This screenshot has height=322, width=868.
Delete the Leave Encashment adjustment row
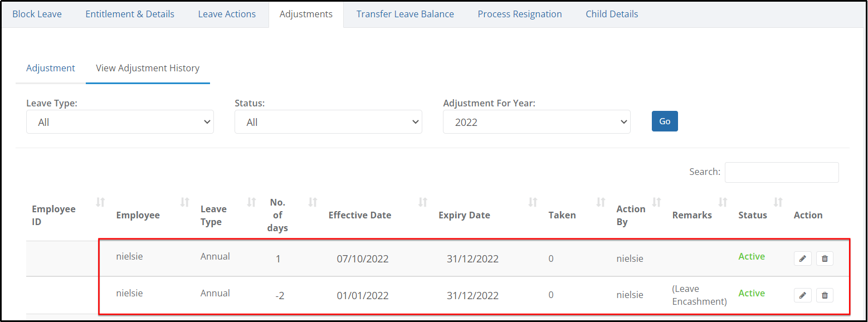pos(825,295)
